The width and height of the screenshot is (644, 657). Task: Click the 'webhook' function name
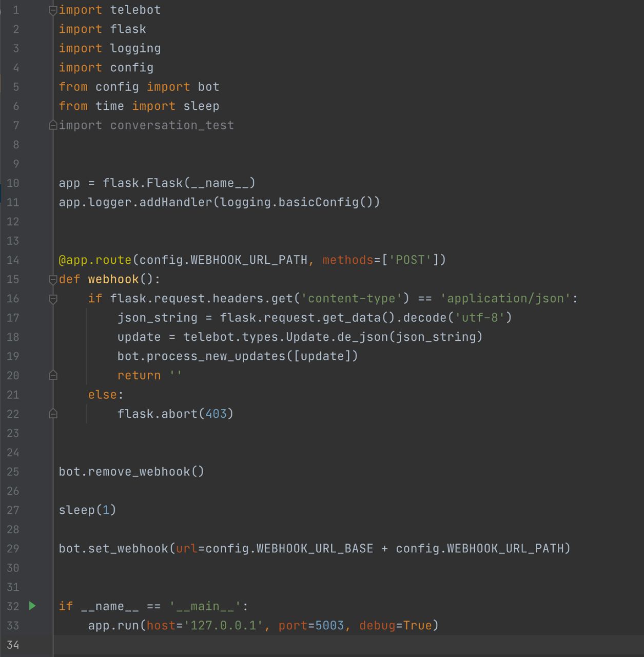(x=113, y=279)
